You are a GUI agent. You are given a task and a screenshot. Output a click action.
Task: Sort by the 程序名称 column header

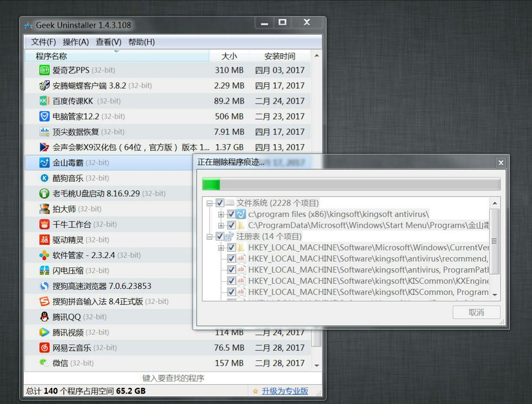click(x=116, y=56)
